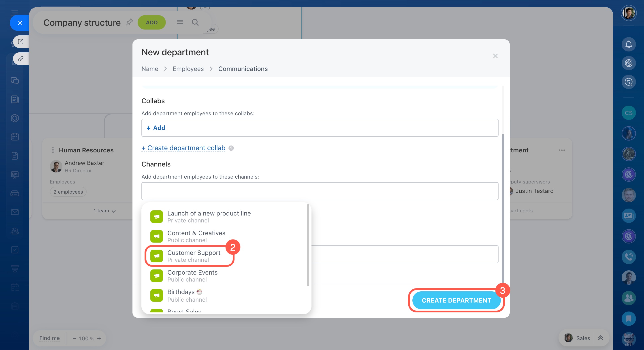The image size is (644, 350).
Task: Expand the Sales panel double chevron
Action: (x=601, y=338)
